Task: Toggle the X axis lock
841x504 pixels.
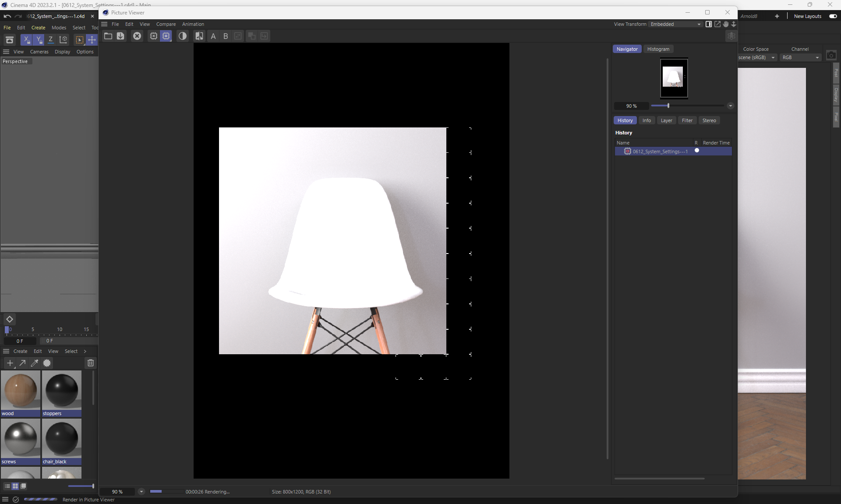Action: 26,40
